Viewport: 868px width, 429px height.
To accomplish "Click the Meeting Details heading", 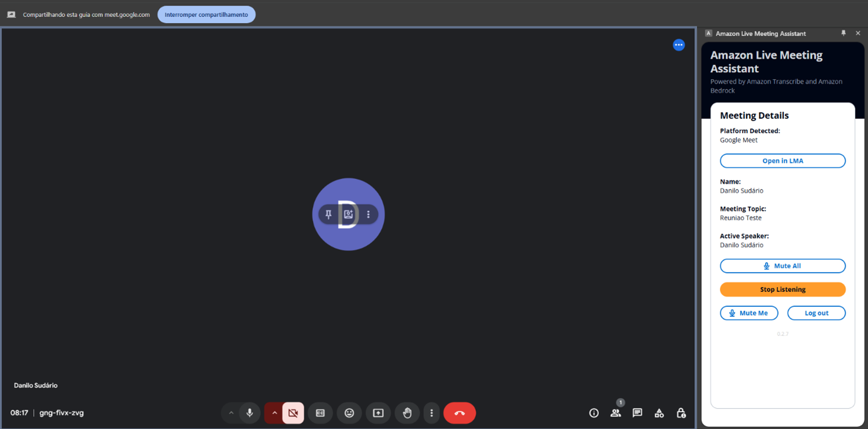I will tap(754, 115).
